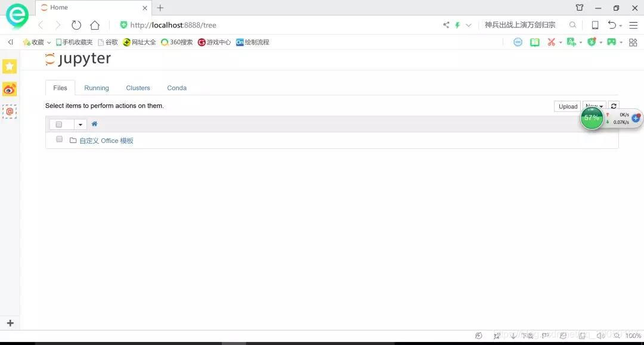Click the 57% memory accelerator ball
This screenshot has width=644, height=345.
(x=592, y=118)
